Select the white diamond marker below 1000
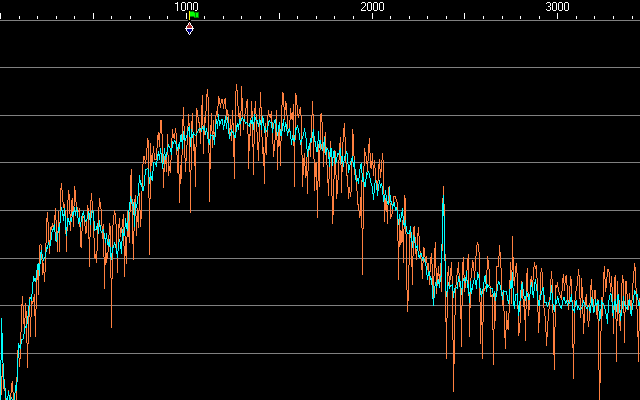640x400 pixels. pos(190,28)
